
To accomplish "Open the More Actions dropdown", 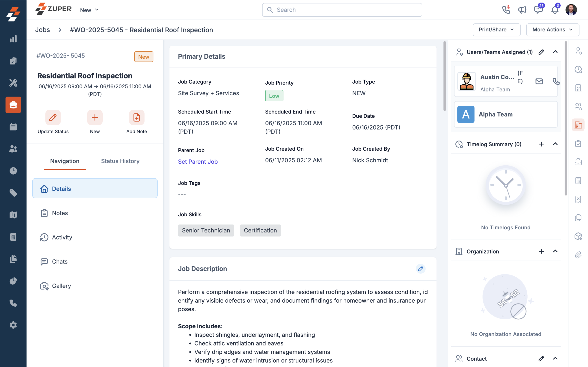I will (553, 30).
